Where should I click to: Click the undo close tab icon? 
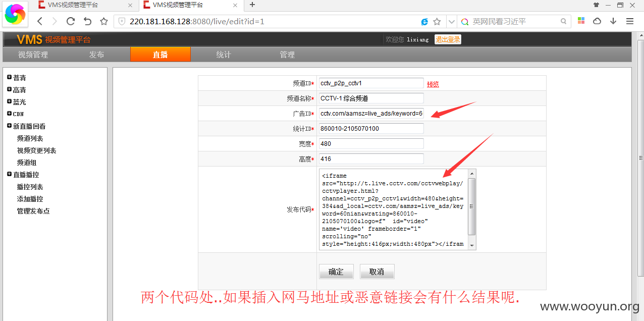[x=87, y=21]
